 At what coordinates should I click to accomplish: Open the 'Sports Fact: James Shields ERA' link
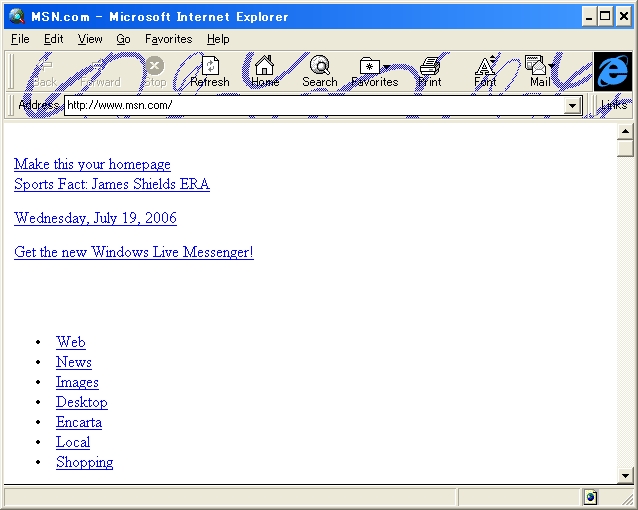coord(112,184)
